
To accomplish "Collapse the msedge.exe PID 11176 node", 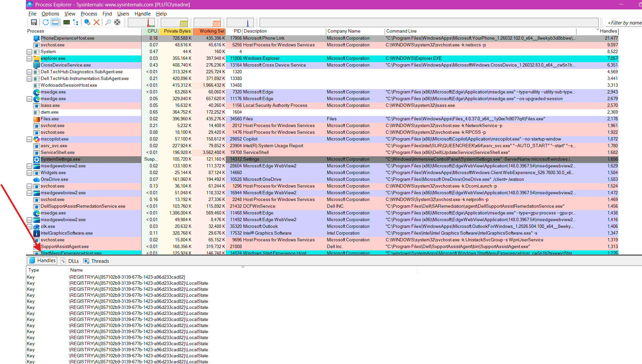I will click(x=29, y=99).
